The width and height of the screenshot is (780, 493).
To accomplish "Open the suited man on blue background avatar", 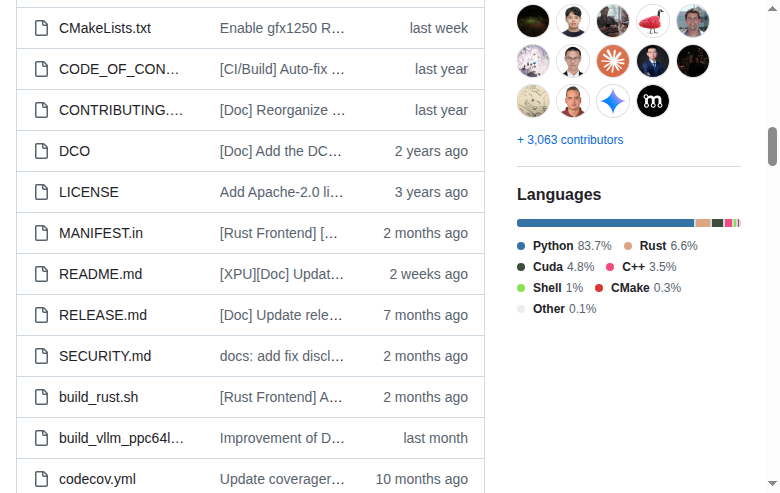I will (x=653, y=61).
